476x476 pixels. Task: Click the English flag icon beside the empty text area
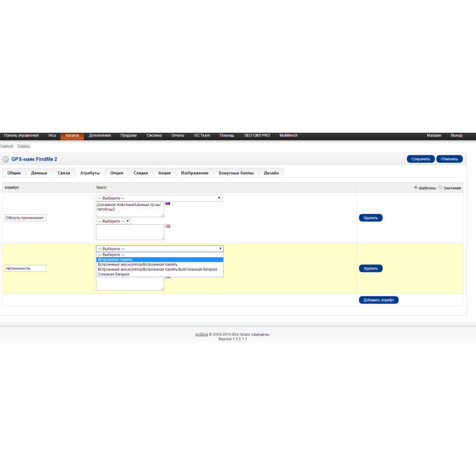point(168,226)
